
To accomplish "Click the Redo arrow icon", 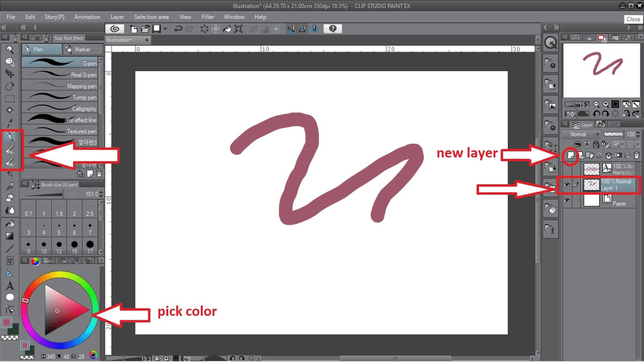I will coord(189,29).
